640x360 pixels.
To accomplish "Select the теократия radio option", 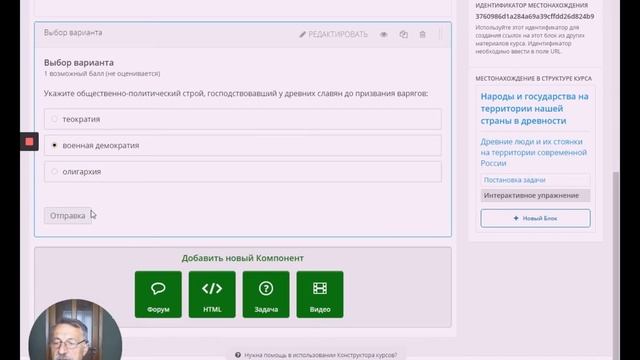I will click(x=54, y=119).
